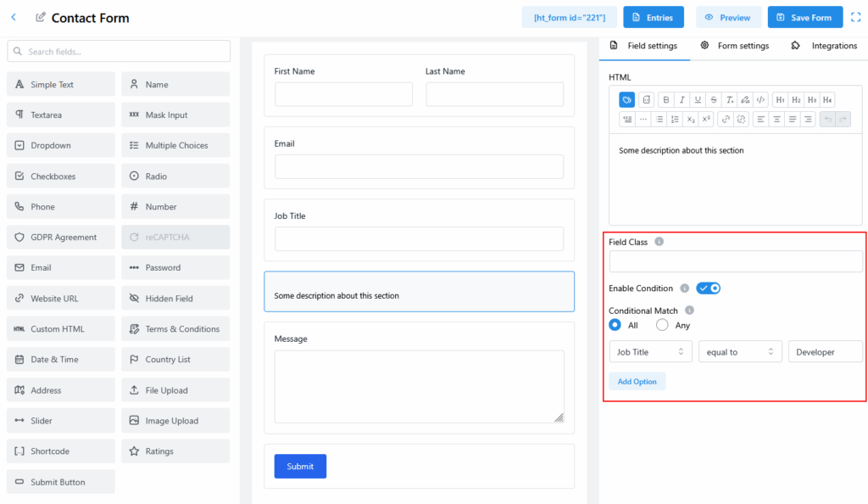Select the All conditional match option

click(x=615, y=325)
